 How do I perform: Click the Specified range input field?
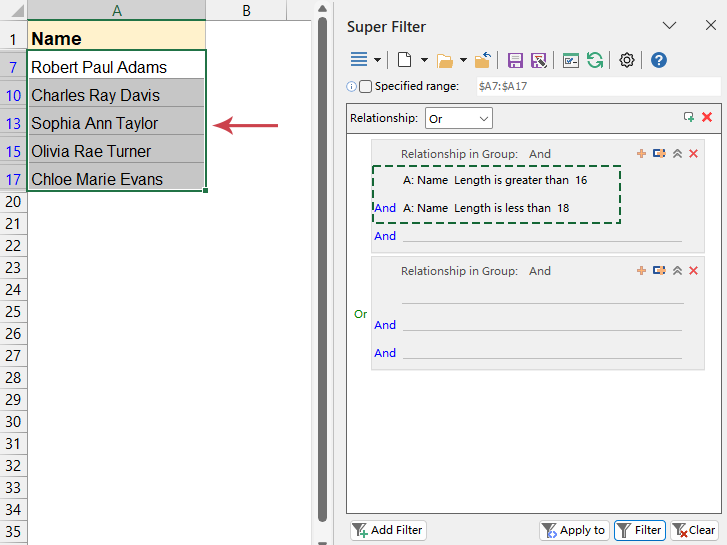597,87
